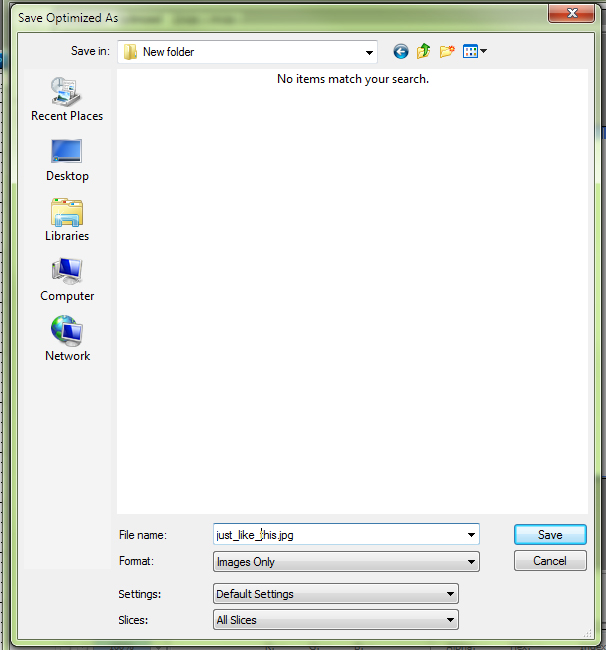The width and height of the screenshot is (606, 650).
Task: Expand the File name history arrow
Action: click(x=471, y=535)
